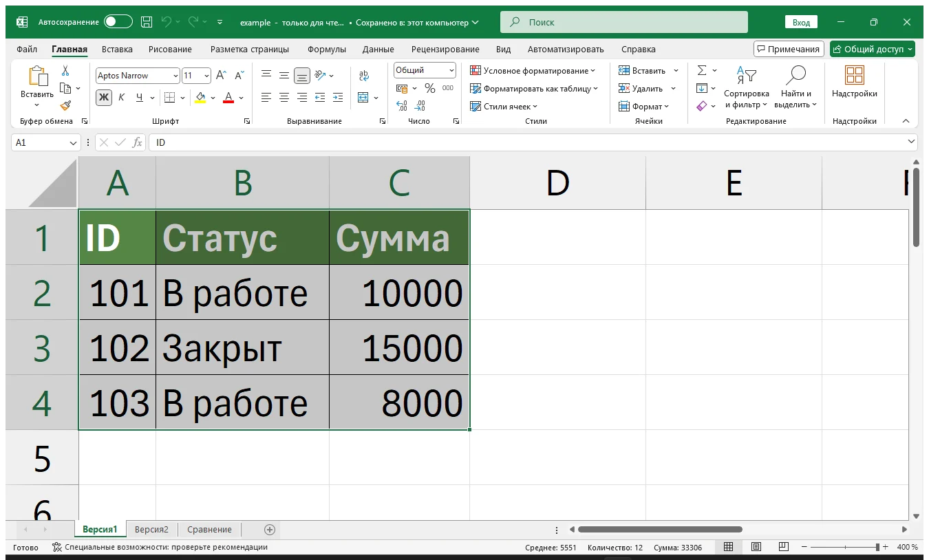Apply thousands separator 000 format
Screen dimensions: 929x560
click(x=448, y=88)
